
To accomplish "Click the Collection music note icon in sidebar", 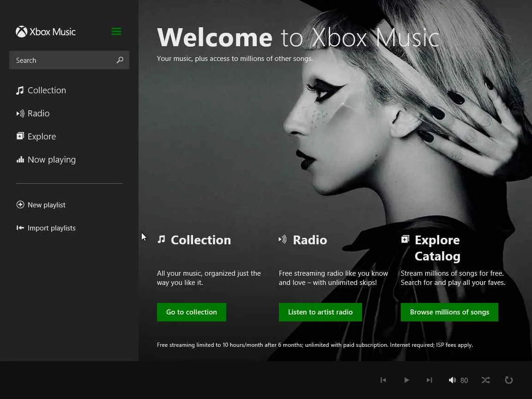I will (x=20, y=90).
